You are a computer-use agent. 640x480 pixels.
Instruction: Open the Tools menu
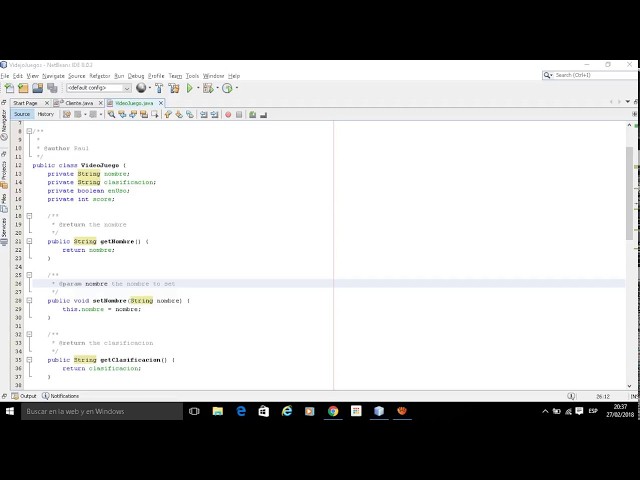[192, 76]
